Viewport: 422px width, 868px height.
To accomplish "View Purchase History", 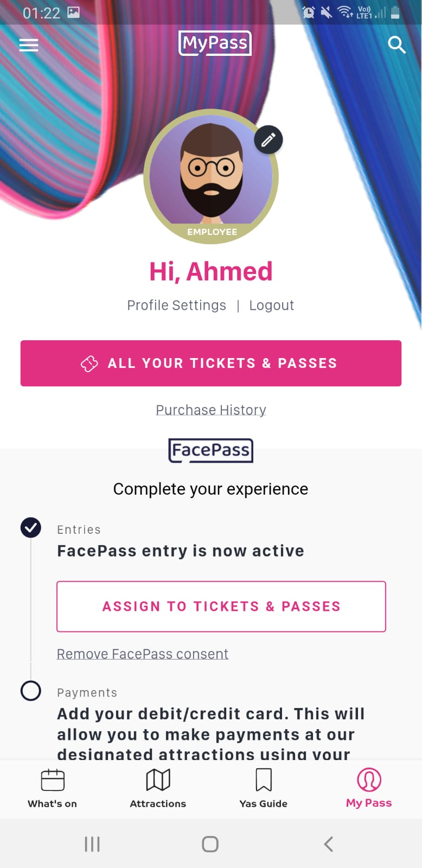I will [x=211, y=410].
